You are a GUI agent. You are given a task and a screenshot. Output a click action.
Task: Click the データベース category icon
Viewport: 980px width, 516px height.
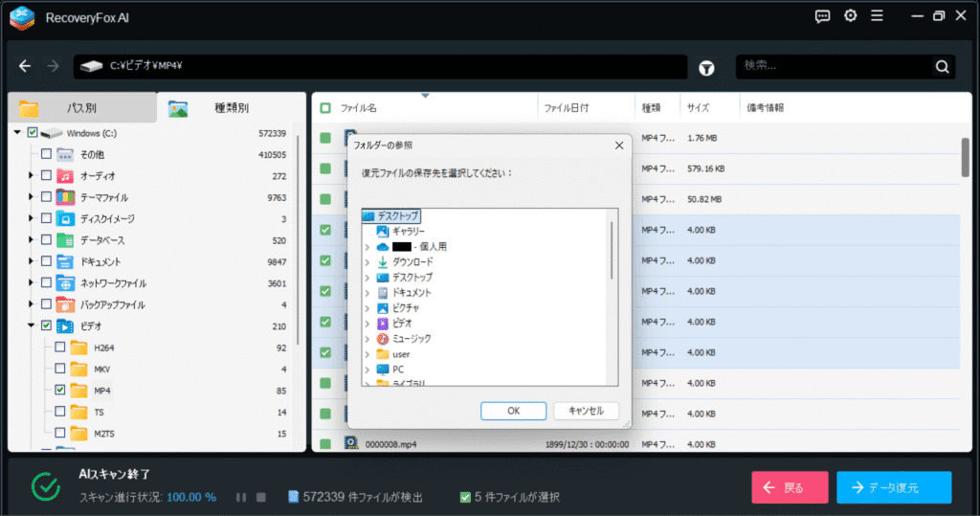point(65,240)
